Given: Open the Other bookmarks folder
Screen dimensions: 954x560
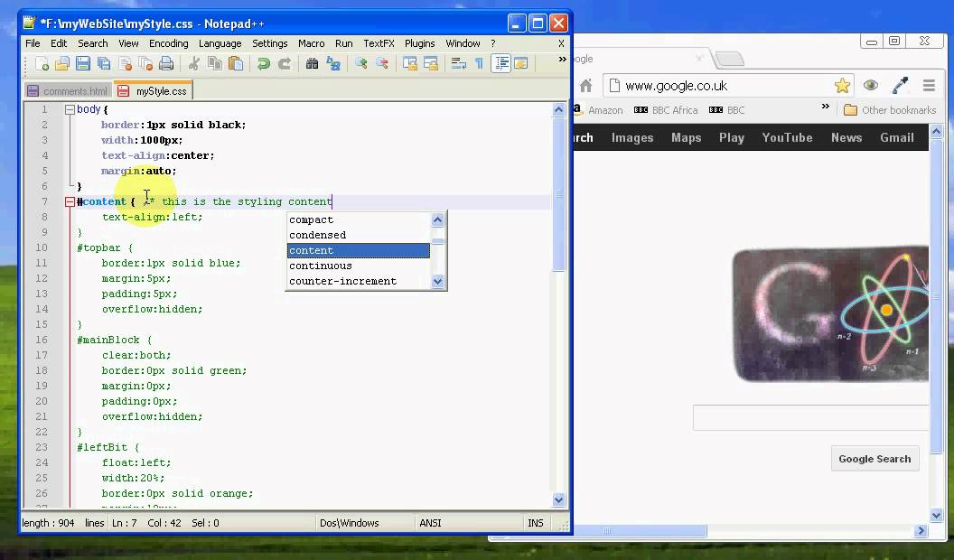Looking at the screenshot, I should point(890,110).
